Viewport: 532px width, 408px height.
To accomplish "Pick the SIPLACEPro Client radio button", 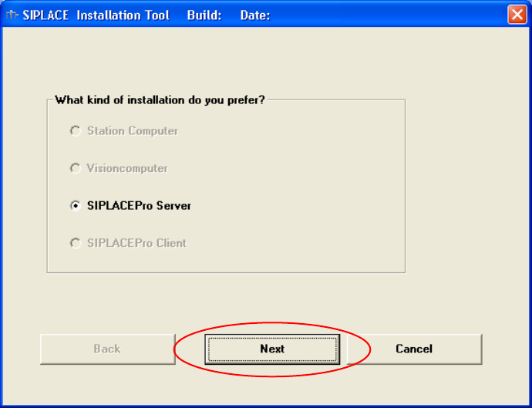I will pos(76,243).
